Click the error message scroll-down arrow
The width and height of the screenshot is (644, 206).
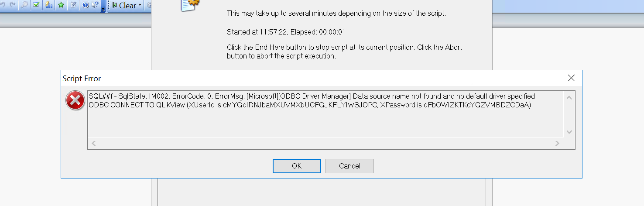569,131
